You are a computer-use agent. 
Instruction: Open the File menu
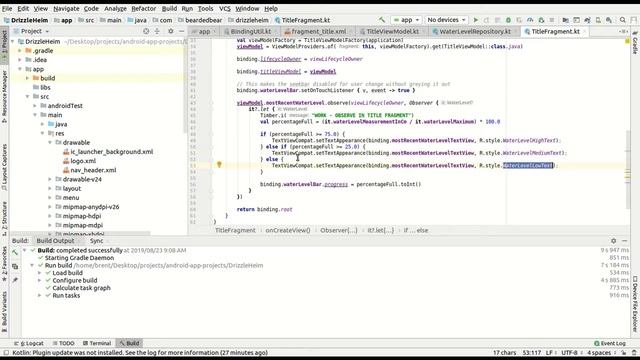pos(7,8)
